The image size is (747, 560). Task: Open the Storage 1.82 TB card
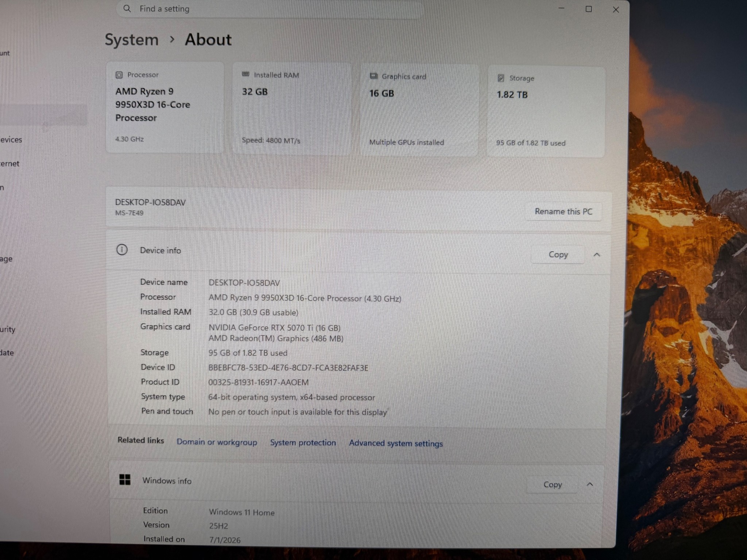[x=546, y=112]
